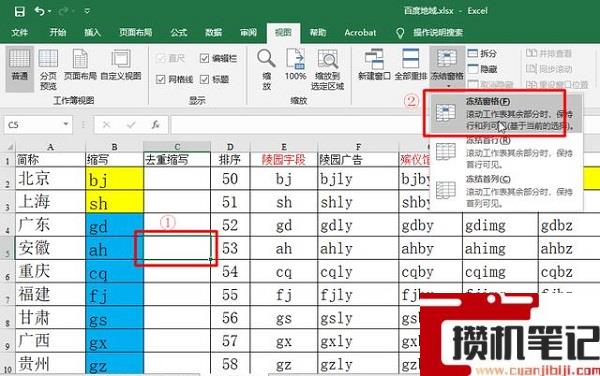This screenshot has height=376, width=600.
Task: Choose 冻结首行(R) from the dropdown menu
Action: tap(506, 152)
